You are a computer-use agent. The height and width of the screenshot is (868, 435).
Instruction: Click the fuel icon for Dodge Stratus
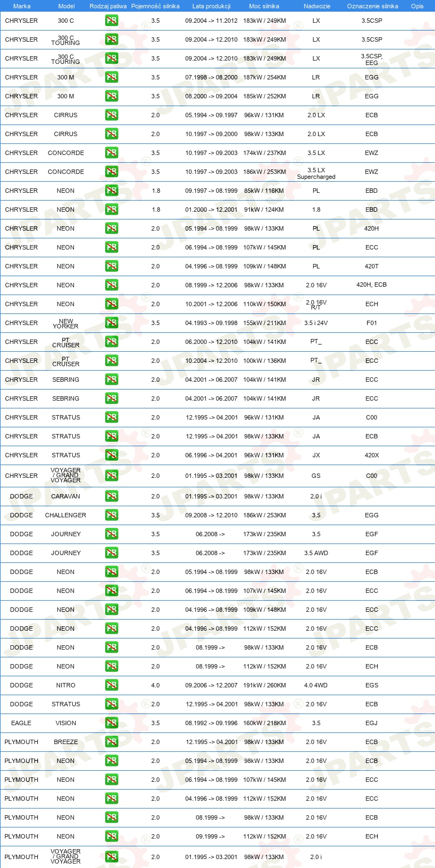pyautogui.click(x=111, y=704)
